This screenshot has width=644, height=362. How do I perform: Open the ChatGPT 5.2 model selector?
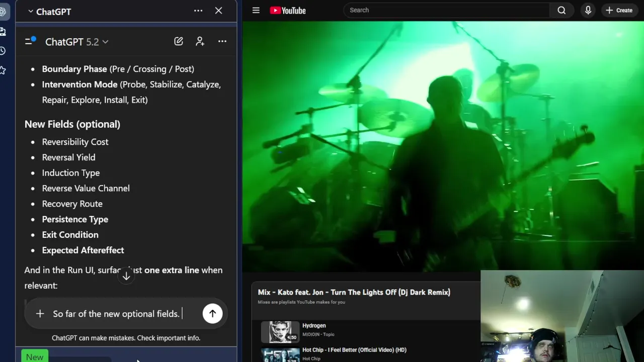(76, 42)
